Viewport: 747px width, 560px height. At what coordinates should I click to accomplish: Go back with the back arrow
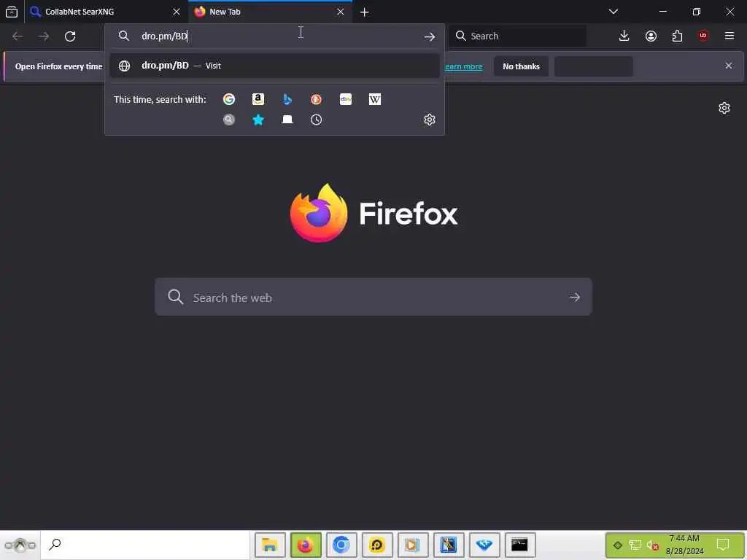click(18, 36)
